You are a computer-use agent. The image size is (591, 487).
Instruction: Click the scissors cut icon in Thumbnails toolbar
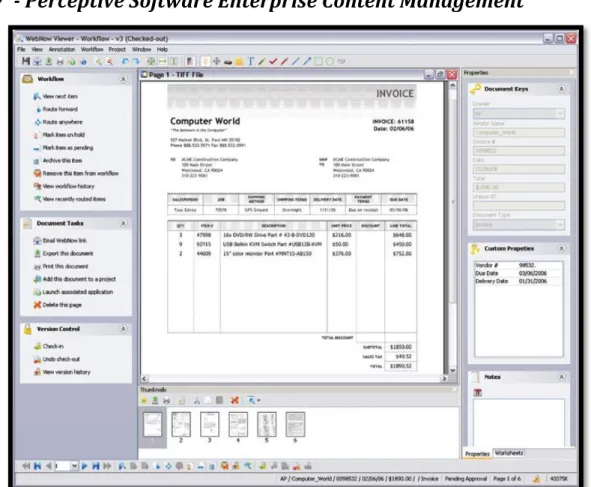tap(197, 400)
